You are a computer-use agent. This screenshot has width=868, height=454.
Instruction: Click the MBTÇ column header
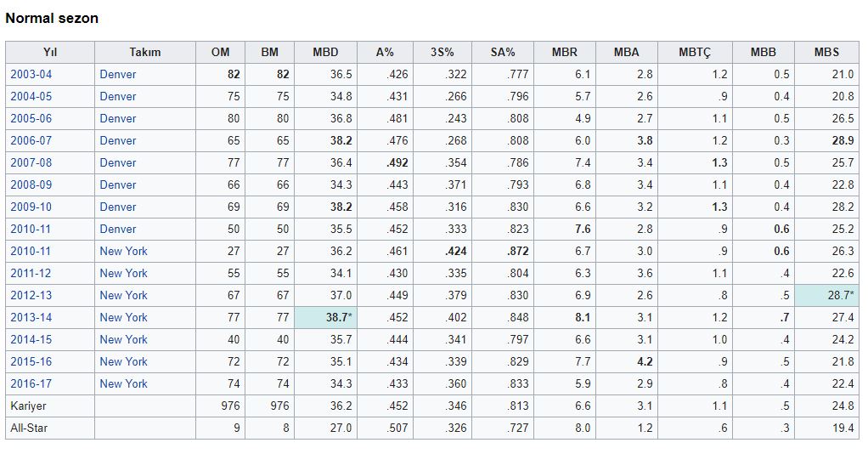694,53
